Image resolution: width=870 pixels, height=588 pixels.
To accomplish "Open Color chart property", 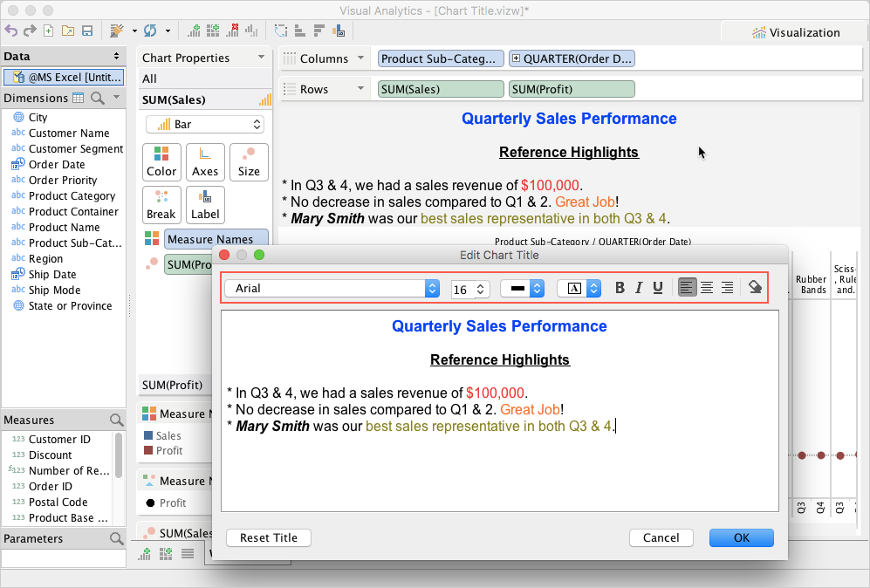I will [161, 162].
